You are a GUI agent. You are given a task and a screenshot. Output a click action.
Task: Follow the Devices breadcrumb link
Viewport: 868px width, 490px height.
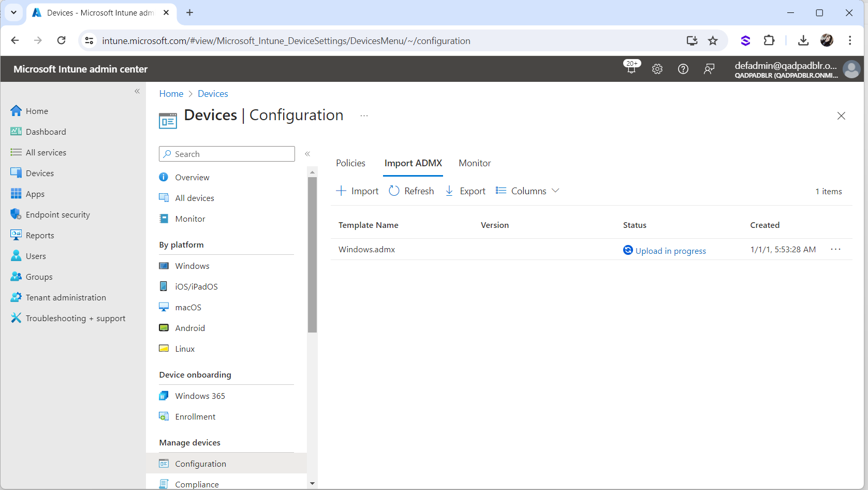(213, 94)
